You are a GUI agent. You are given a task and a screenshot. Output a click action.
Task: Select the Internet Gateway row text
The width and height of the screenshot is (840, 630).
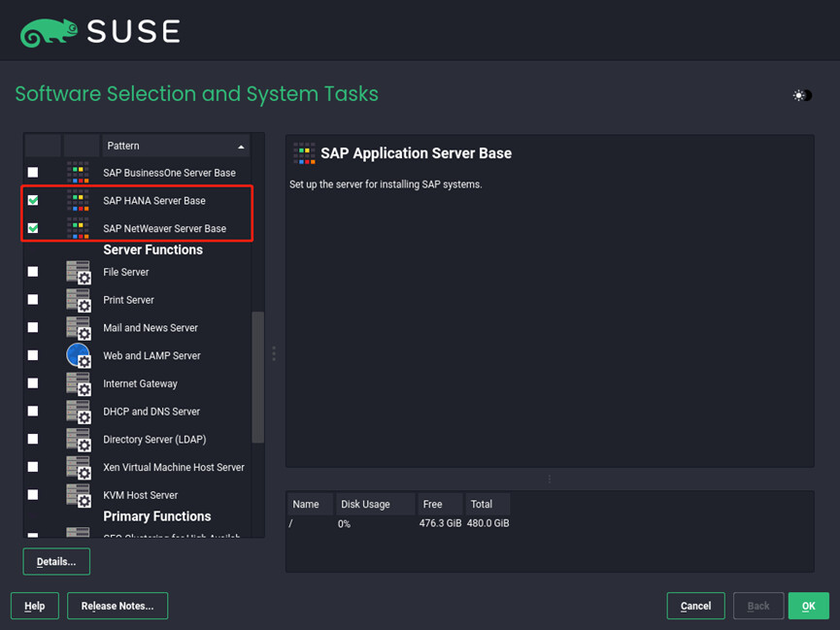[x=141, y=383]
